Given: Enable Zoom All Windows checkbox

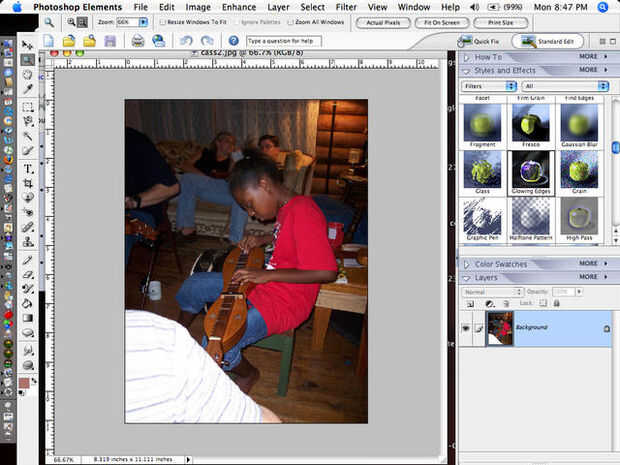Looking at the screenshot, I should [290, 22].
